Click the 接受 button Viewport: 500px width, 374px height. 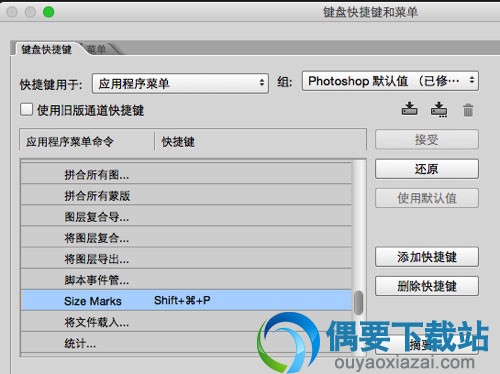point(427,139)
